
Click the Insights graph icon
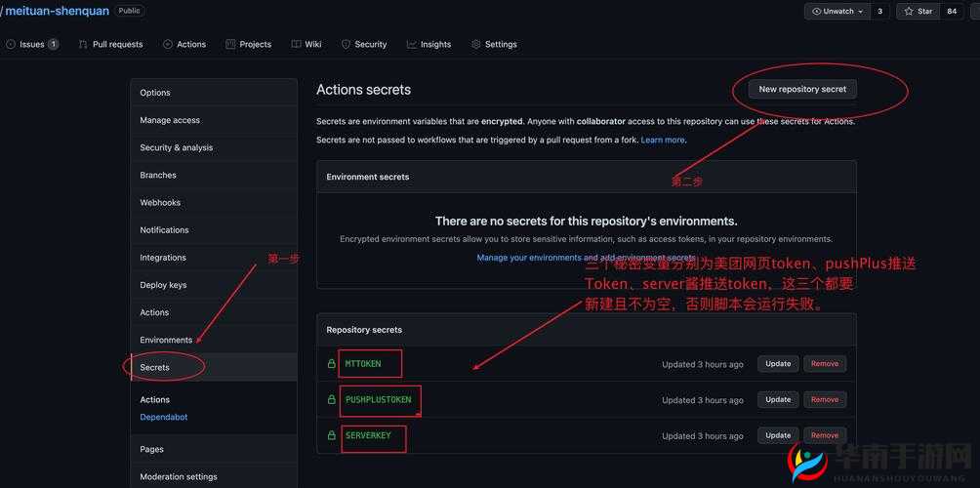411,44
